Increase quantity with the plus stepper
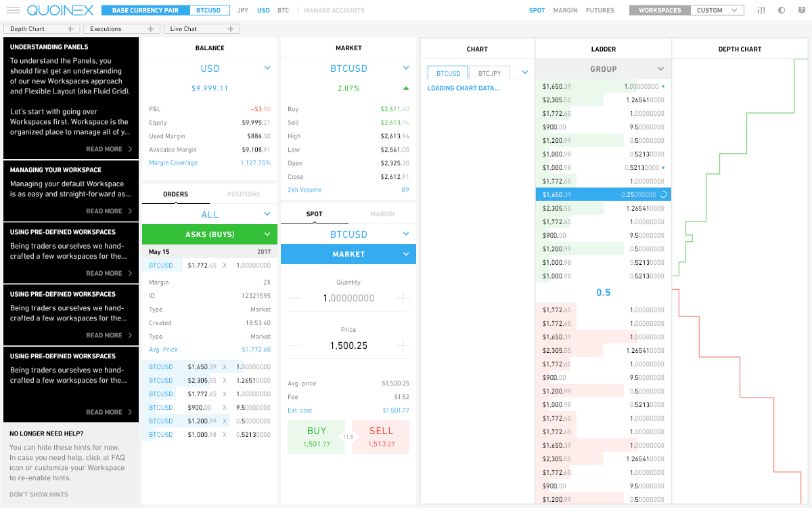 tap(403, 298)
